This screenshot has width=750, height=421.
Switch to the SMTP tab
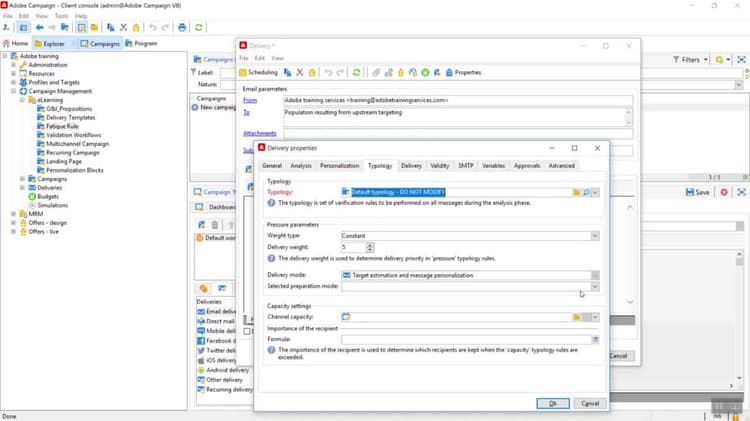coord(465,166)
